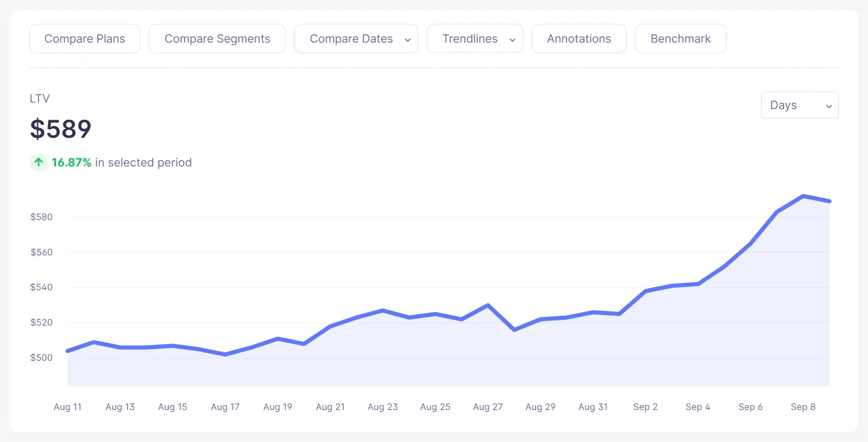Click the 16.87% growth figure
The height and width of the screenshot is (442, 868).
click(71, 162)
